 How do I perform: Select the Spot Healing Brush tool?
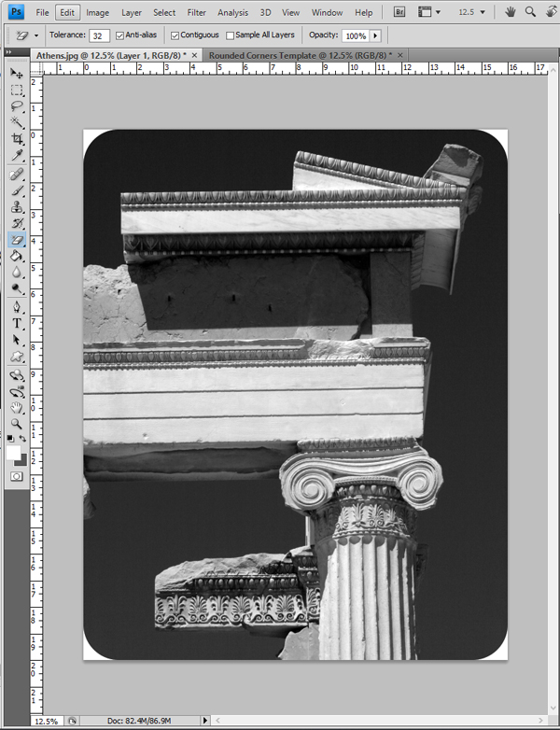17,175
